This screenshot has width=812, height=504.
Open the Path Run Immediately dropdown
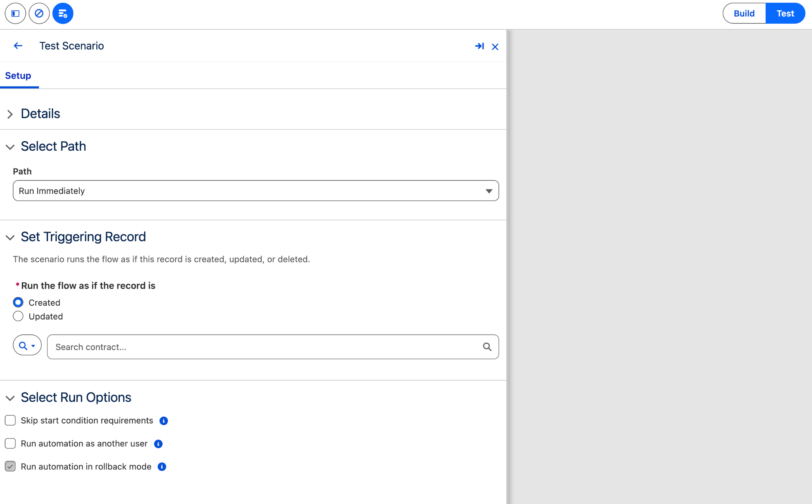tap(256, 191)
